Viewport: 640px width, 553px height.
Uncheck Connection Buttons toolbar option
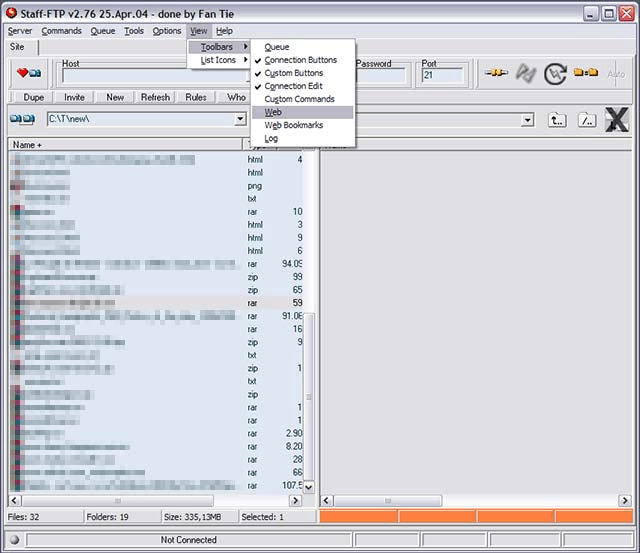[x=300, y=60]
